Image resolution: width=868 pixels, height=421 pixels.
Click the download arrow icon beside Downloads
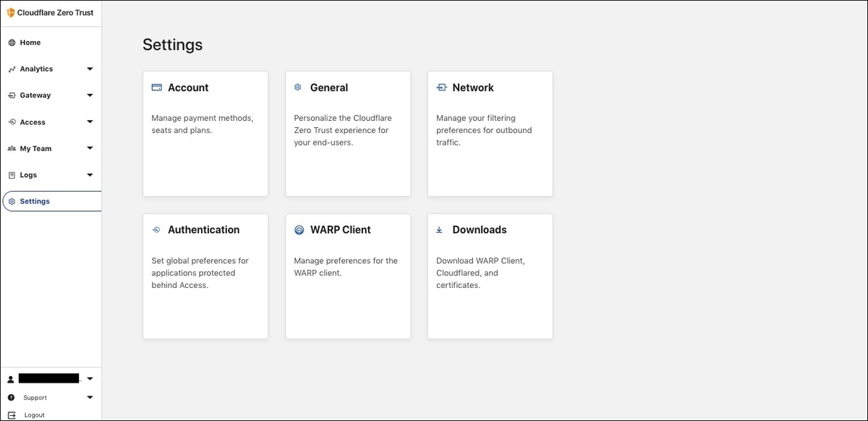[x=439, y=230]
